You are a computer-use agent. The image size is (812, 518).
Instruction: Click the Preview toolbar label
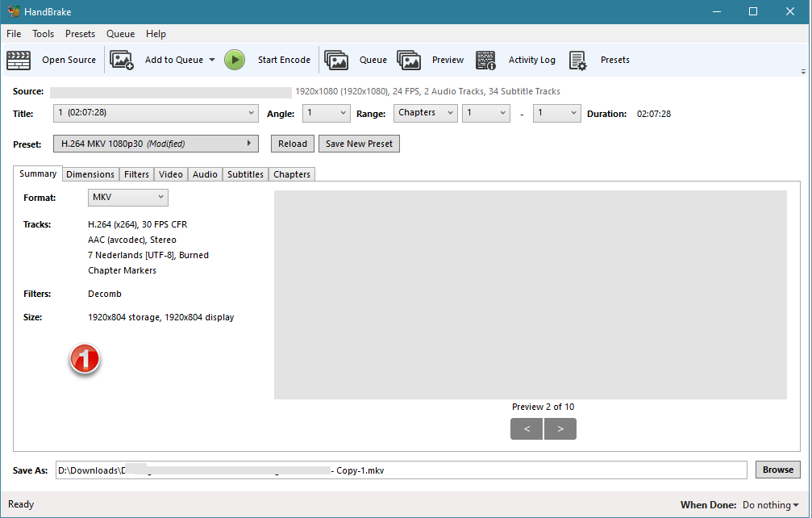[x=448, y=60]
